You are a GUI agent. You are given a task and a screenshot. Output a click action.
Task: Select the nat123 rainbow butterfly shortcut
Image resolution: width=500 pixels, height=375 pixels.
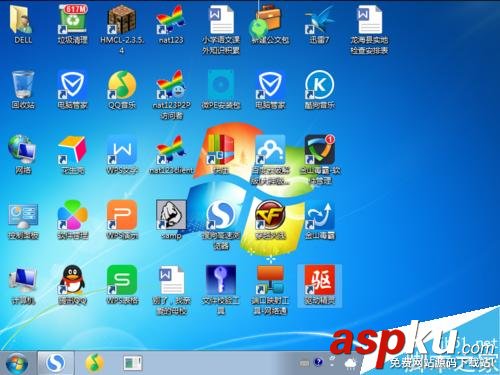[171, 19]
